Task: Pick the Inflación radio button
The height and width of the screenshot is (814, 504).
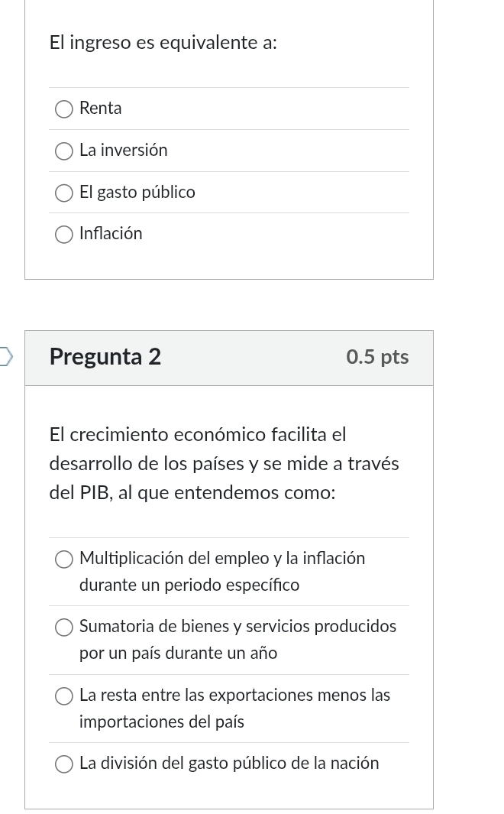Action: pos(64,235)
